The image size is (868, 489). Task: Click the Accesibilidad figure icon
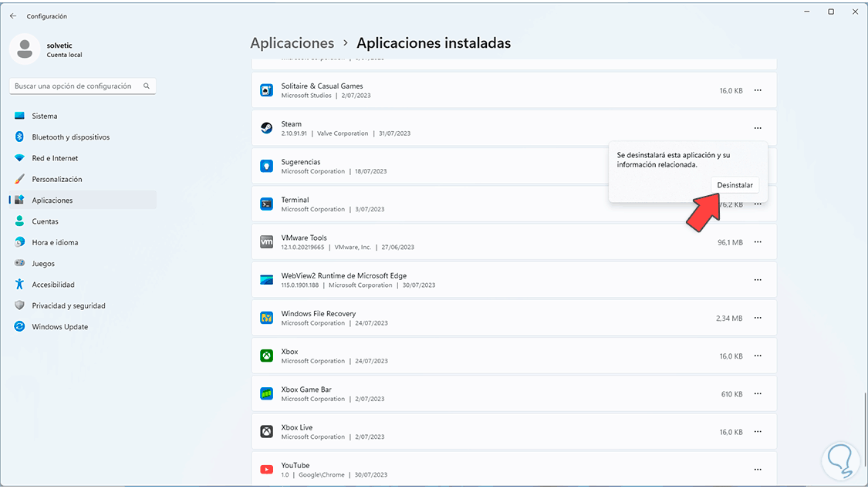[x=19, y=284]
